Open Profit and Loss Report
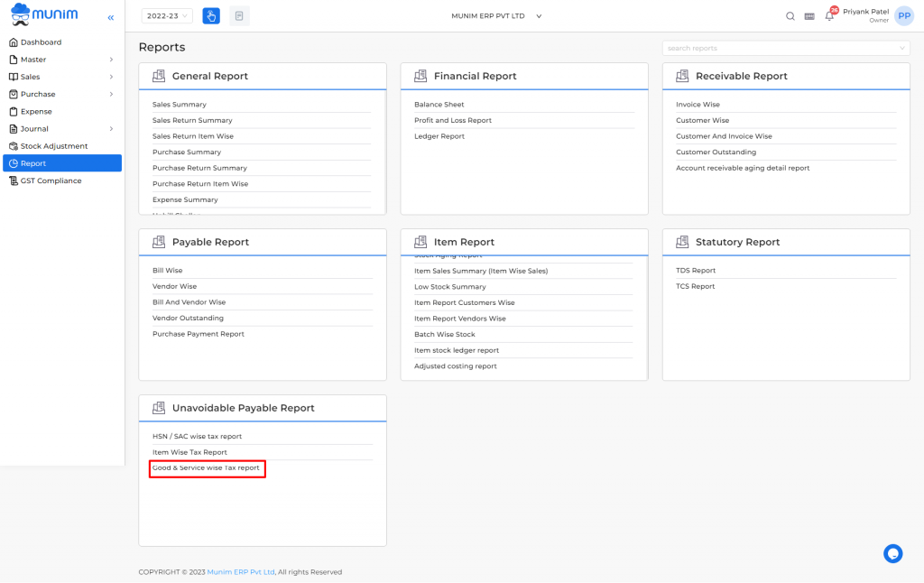The image size is (924, 583). tap(453, 120)
